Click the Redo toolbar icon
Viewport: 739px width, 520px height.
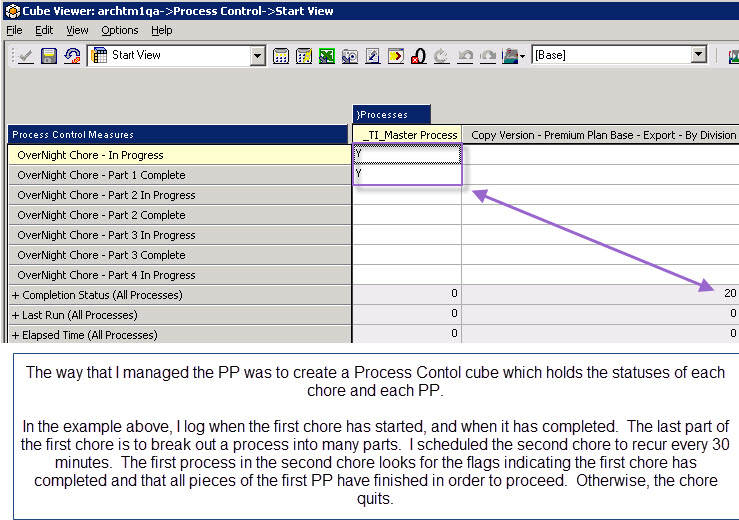point(488,56)
